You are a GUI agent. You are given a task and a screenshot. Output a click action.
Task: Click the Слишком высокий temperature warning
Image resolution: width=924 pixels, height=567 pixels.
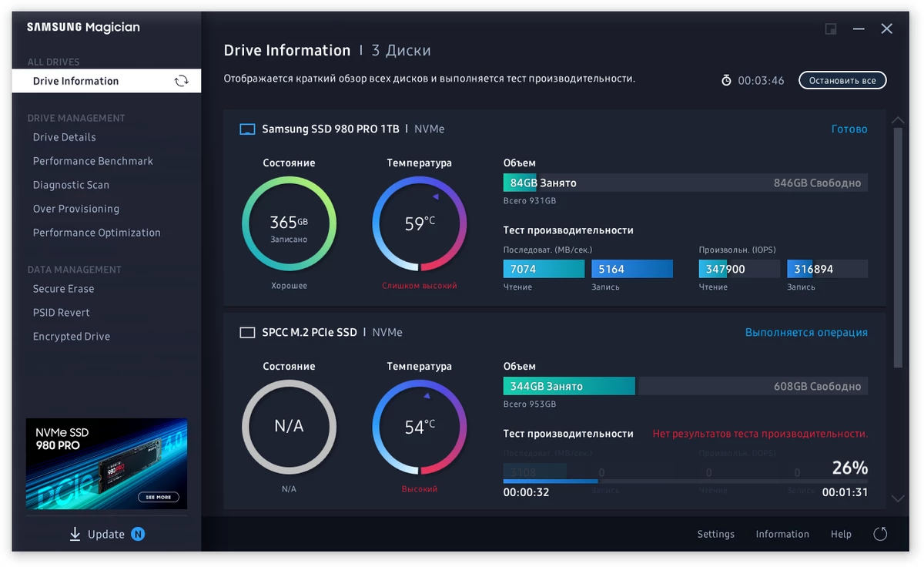tap(420, 286)
